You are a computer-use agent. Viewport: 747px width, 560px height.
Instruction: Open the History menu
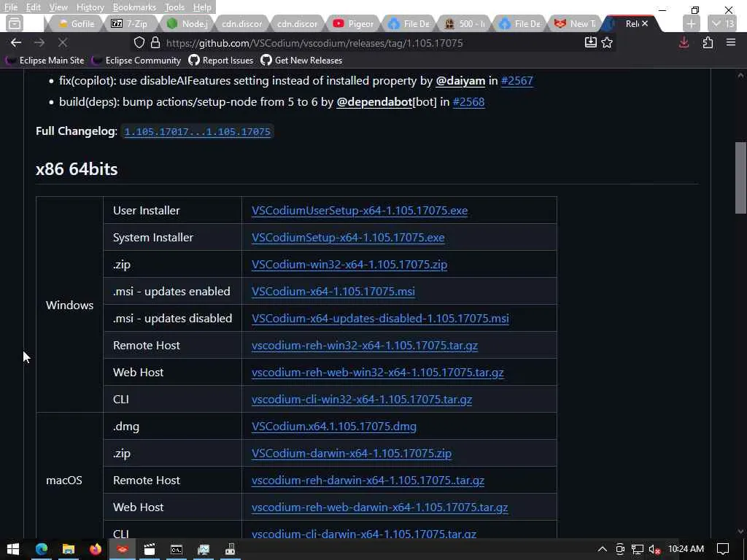(90, 7)
